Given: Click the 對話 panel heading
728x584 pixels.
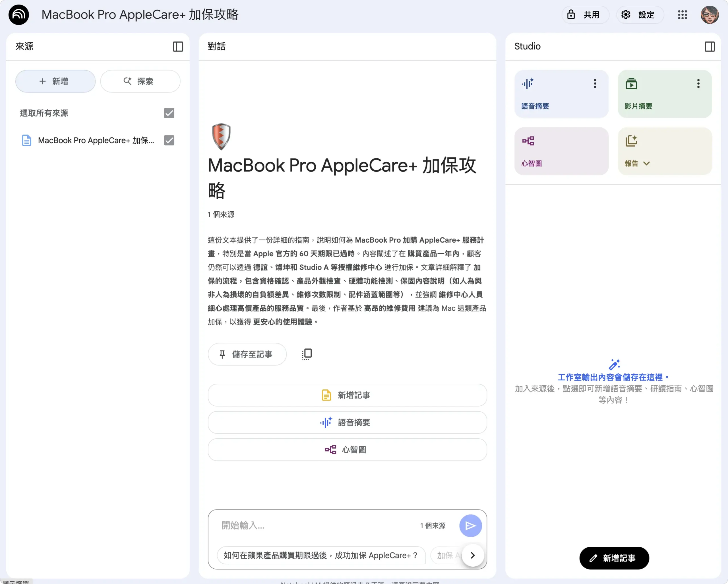Looking at the screenshot, I should point(216,46).
